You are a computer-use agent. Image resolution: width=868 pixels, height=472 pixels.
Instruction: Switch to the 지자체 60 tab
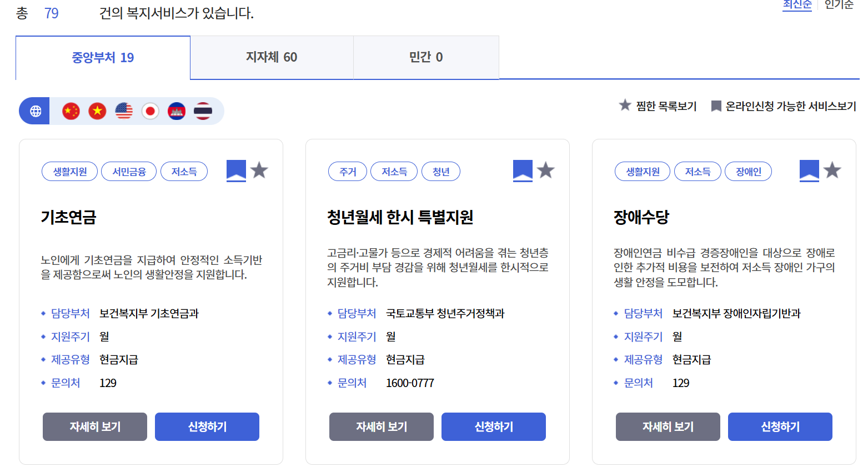coord(272,57)
